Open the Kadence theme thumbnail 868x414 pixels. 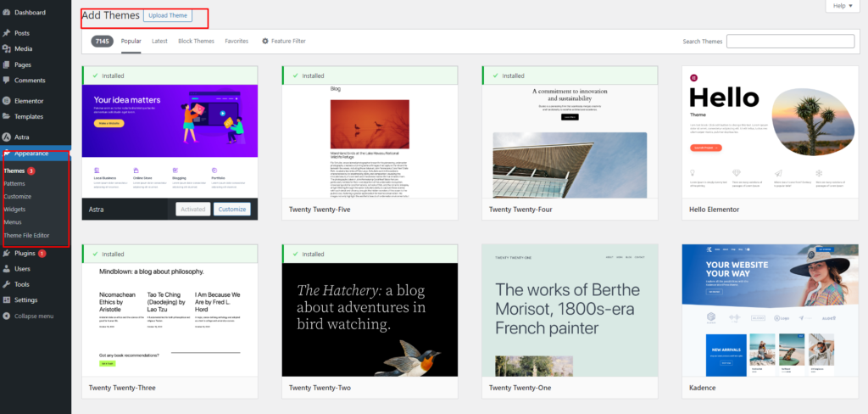(x=770, y=310)
